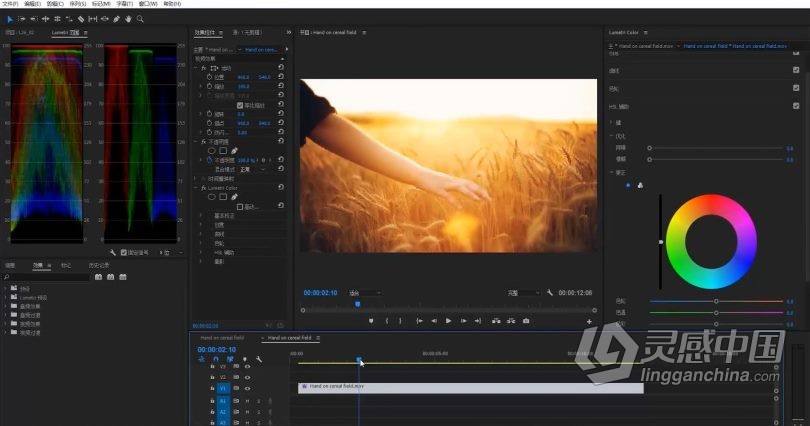810x426 pixels.
Task: Export frame with camera icon
Action: [526, 321]
